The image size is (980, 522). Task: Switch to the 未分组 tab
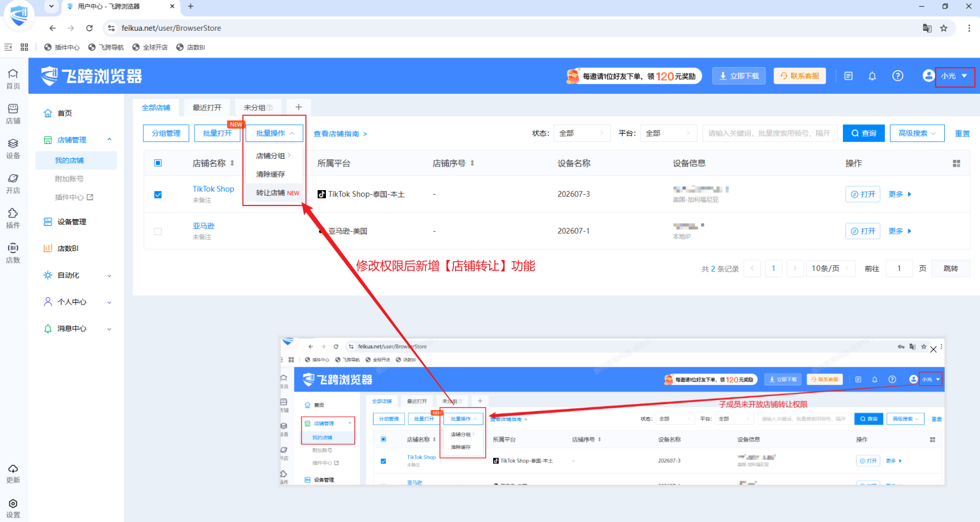tap(258, 108)
